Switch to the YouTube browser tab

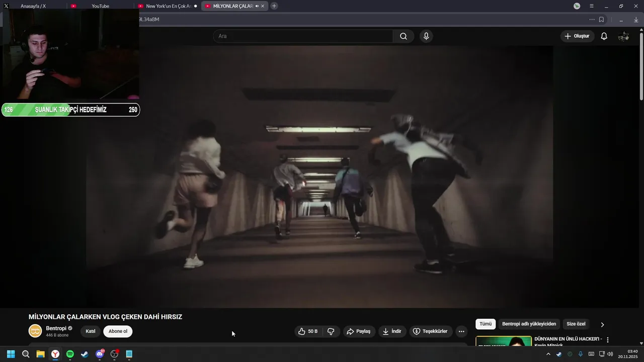pyautogui.click(x=100, y=6)
